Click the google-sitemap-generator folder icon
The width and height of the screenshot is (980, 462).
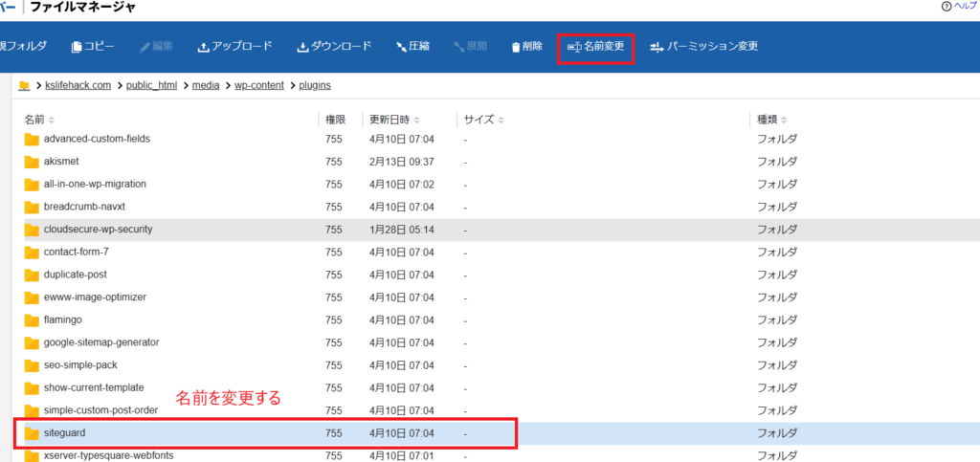[x=32, y=342]
